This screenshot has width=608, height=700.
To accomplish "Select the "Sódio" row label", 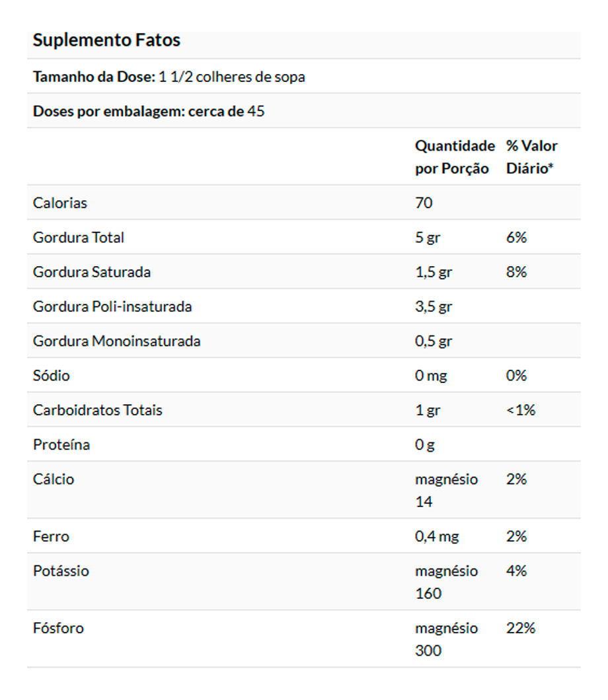I will (52, 376).
